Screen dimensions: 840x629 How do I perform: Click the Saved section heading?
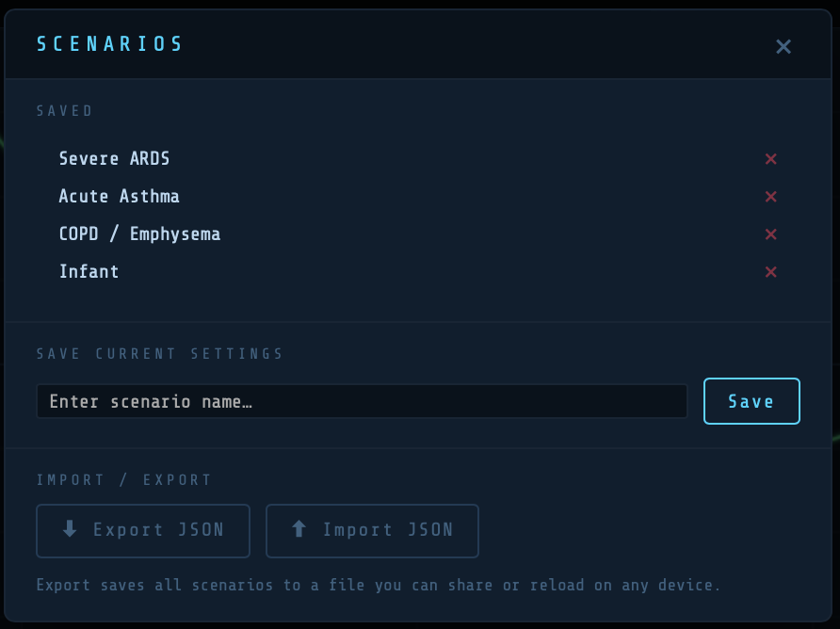tap(65, 111)
